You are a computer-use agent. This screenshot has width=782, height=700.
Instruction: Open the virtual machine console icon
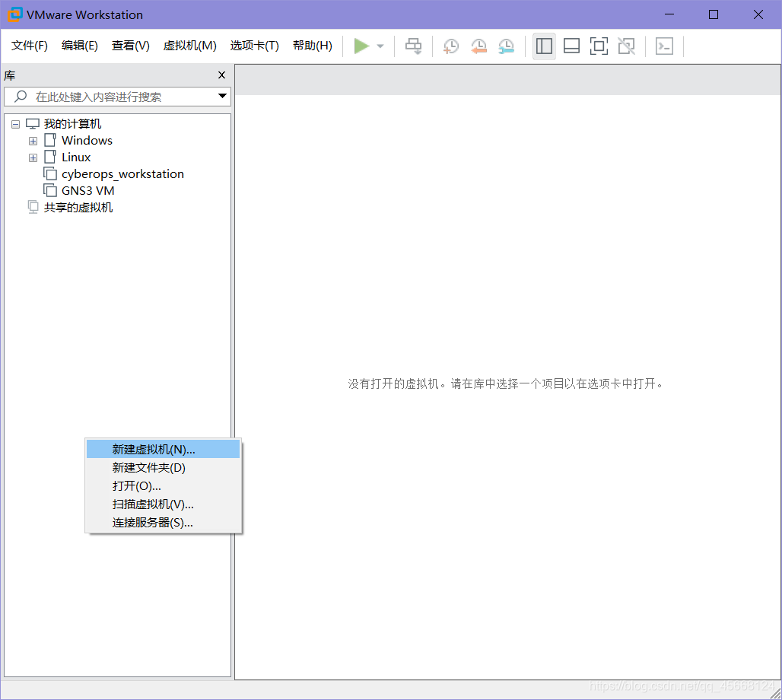point(664,46)
